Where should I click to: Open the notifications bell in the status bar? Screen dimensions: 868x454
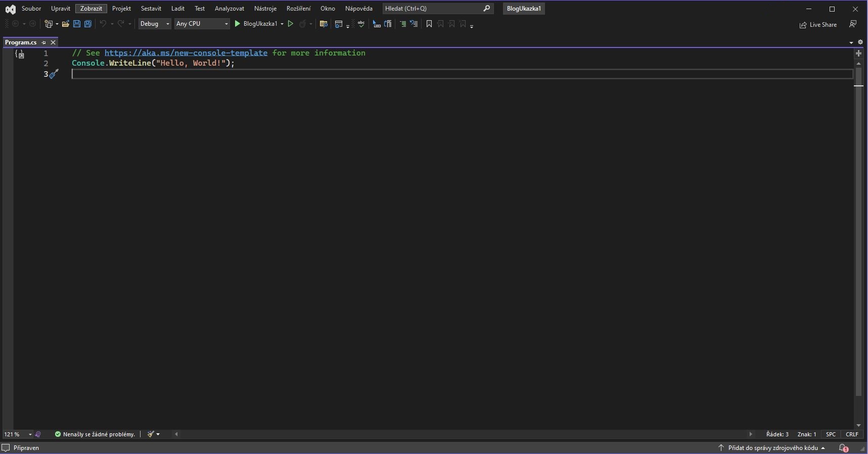(x=843, y=448)
